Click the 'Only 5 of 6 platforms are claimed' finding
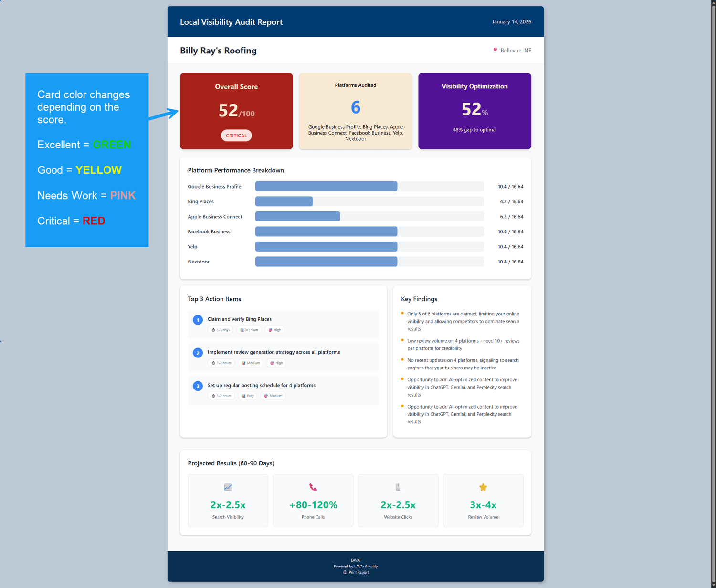 coord(463,321)
